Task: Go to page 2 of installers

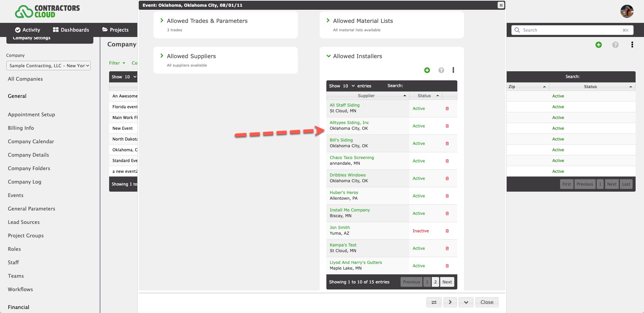Action: pos(435,282)
